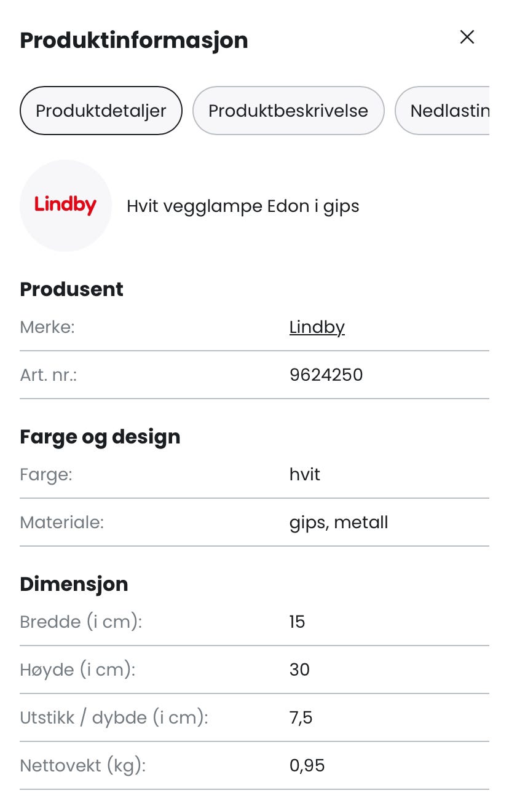Viewport: 509px width, 812px height.
Task: Click the Lindby brand logo
Action: pos(66,206)
